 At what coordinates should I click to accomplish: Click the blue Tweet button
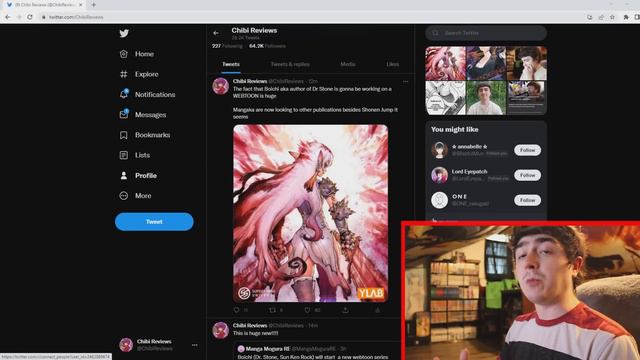coord(154,222)
